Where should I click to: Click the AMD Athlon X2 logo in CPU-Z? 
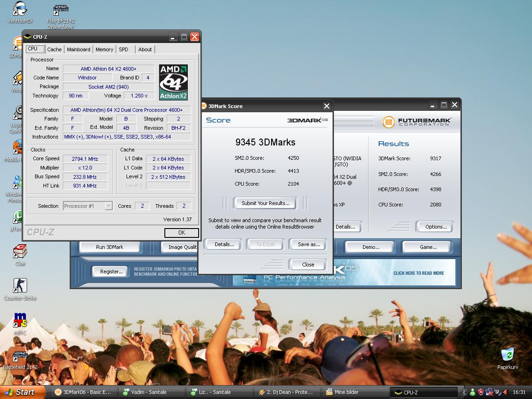173,83
